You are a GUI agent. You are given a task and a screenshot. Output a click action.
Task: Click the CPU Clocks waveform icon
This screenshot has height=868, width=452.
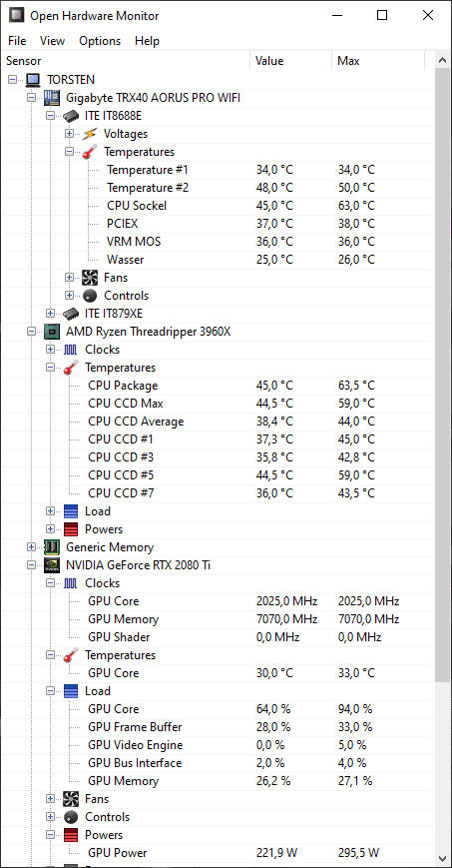(x=70, y=350)
